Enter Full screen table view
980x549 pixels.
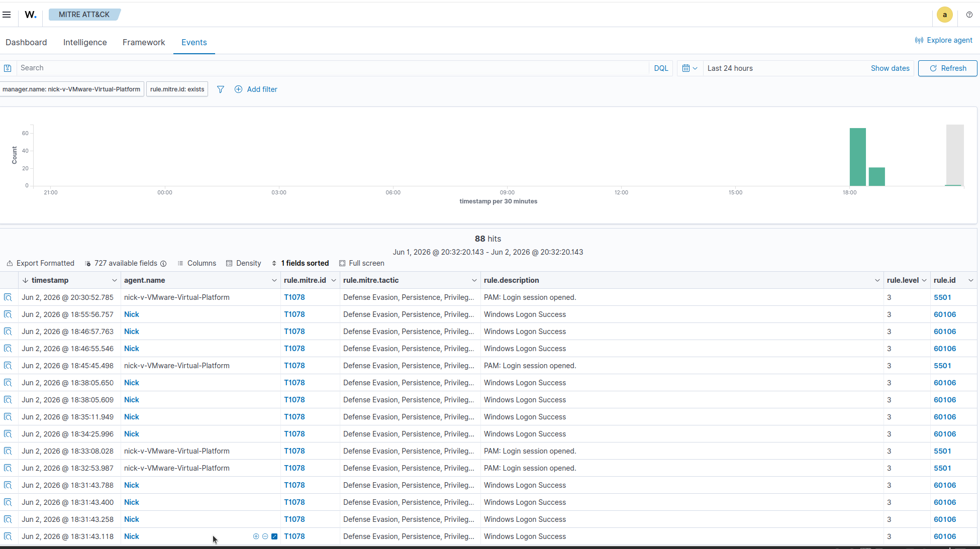[x=361, y=263]
